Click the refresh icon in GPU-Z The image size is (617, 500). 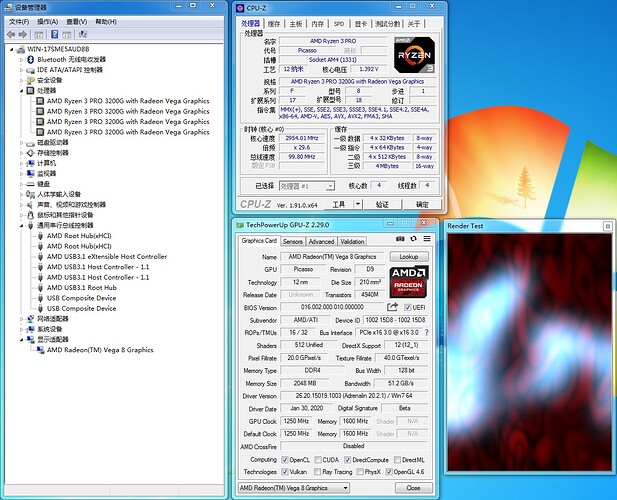pos(413,239)
